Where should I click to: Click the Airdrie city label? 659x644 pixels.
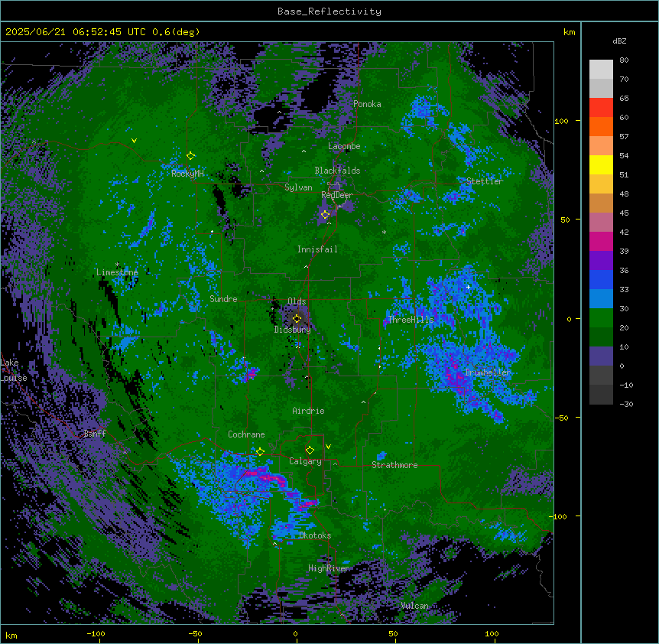coord(308,411)
